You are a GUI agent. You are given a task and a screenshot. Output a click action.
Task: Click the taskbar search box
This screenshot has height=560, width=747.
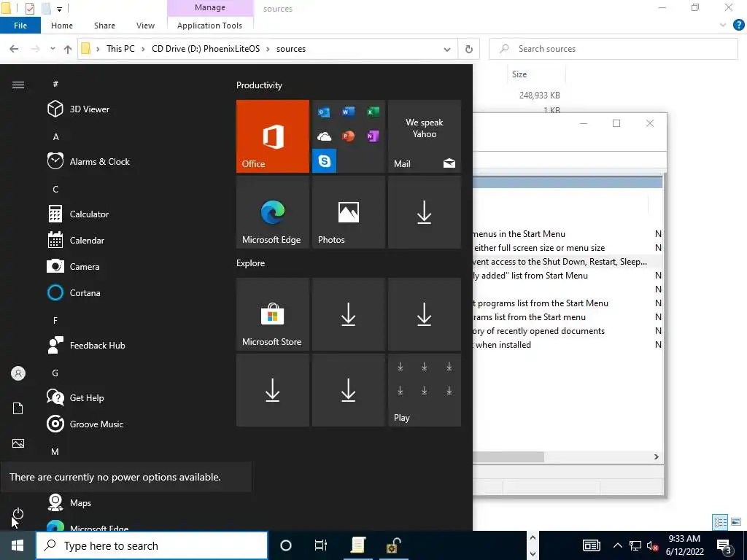(152, 545)
